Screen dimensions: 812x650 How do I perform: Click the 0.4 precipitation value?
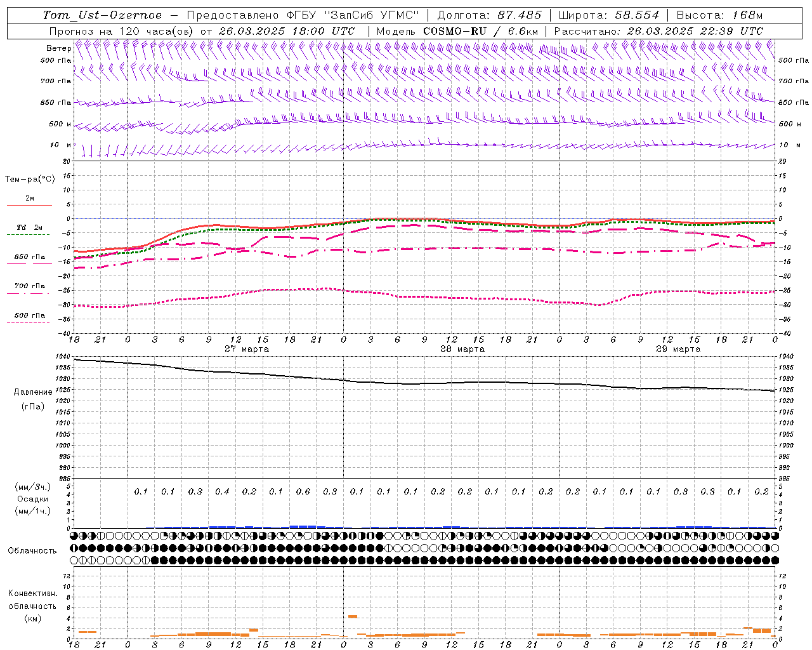[x=222, y=492]
